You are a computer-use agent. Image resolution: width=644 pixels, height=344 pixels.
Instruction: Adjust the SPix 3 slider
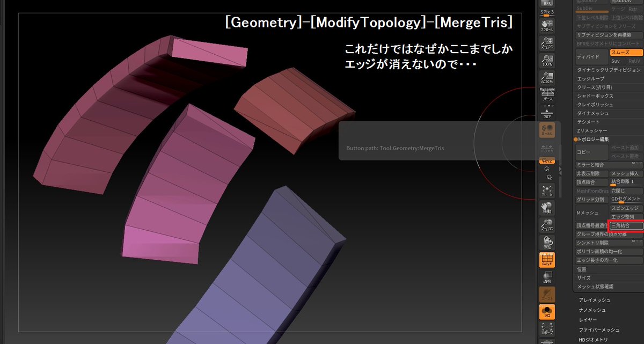click(x=547, y=12)
